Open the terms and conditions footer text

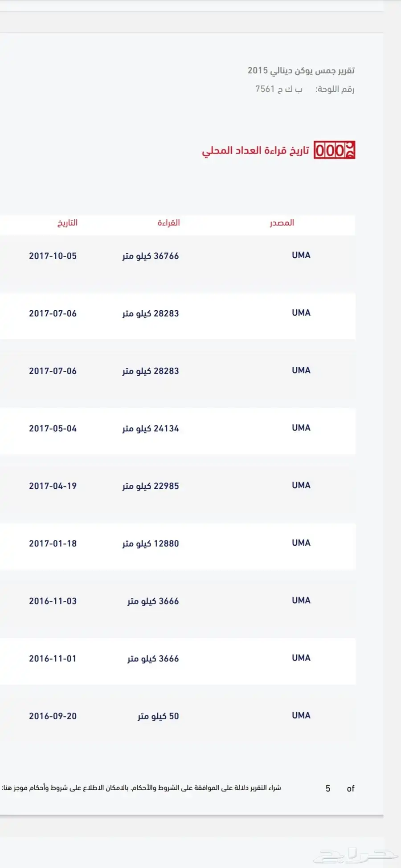(141, 788)
